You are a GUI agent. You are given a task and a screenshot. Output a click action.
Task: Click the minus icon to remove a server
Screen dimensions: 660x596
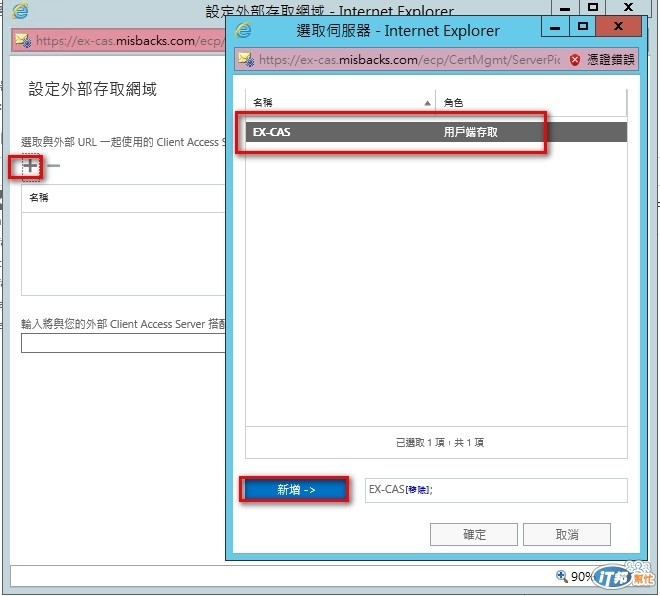53,166
